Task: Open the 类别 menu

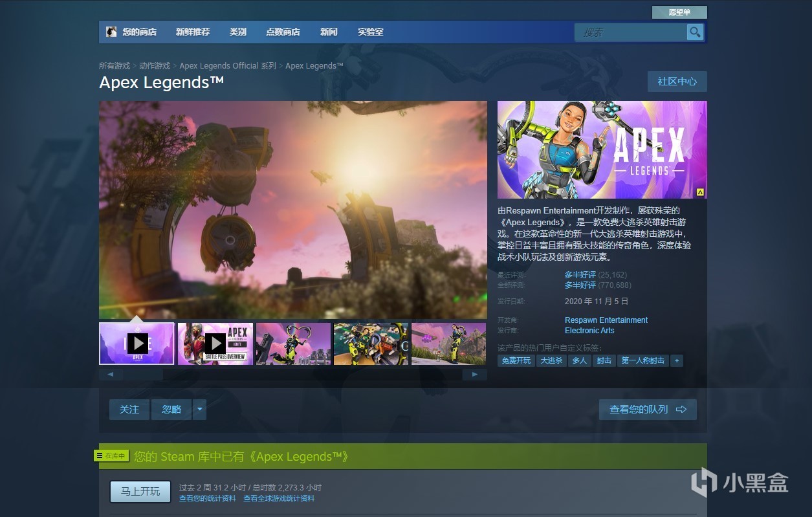Action: click(238, 32)
